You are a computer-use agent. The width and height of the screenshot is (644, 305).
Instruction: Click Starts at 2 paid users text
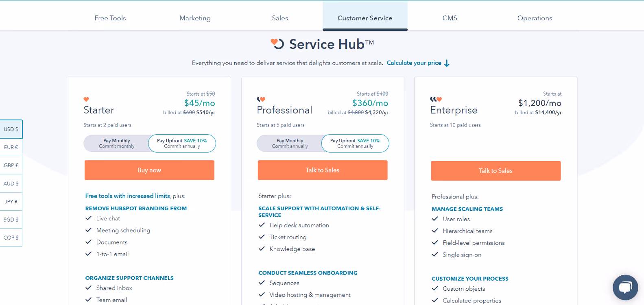pos(107,125)
